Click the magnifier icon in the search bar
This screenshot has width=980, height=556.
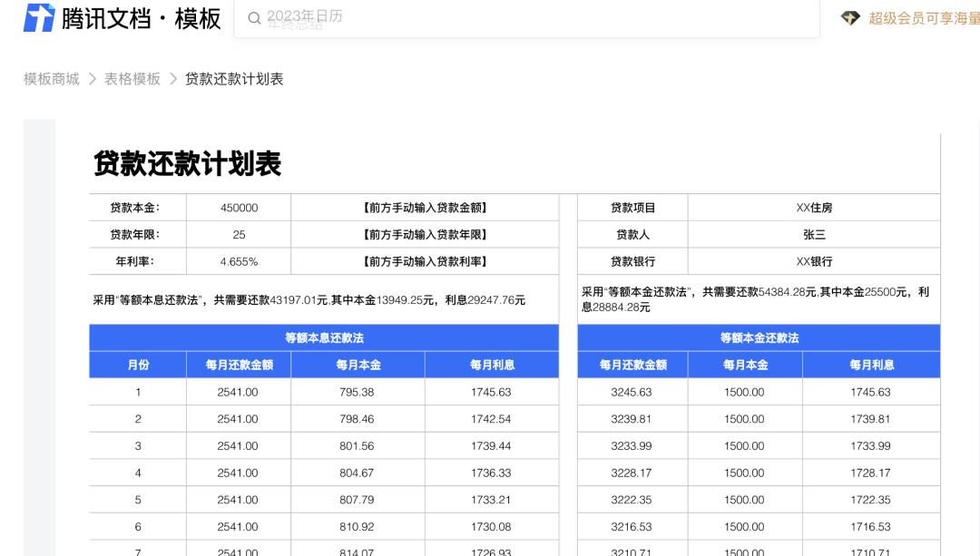point(255,17)
